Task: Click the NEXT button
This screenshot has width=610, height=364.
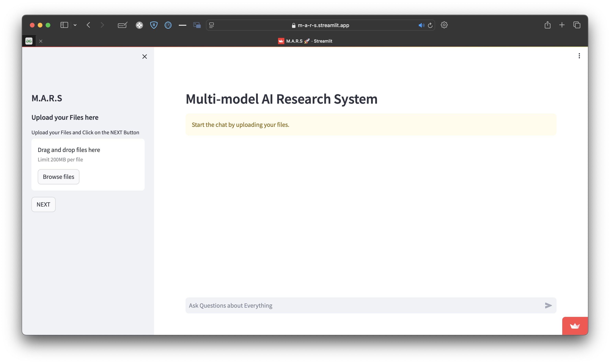Action: tap(43, 204)
